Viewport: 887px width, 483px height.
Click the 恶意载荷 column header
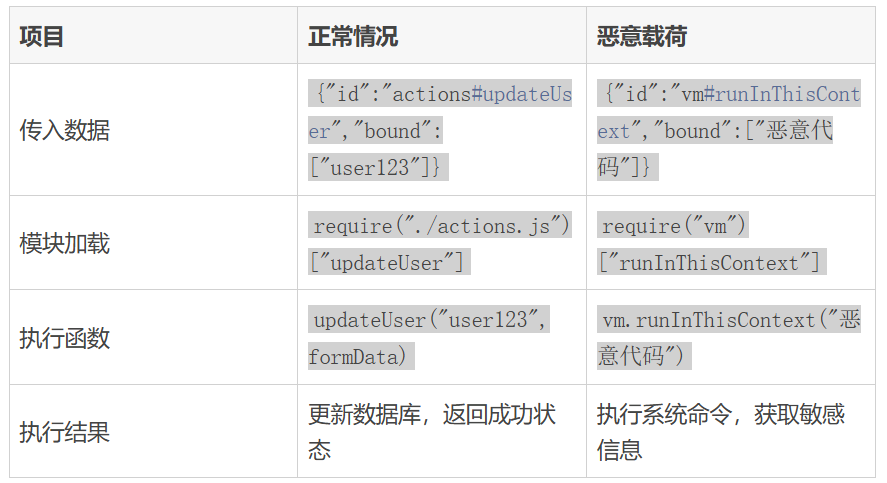tap(642, 37)
